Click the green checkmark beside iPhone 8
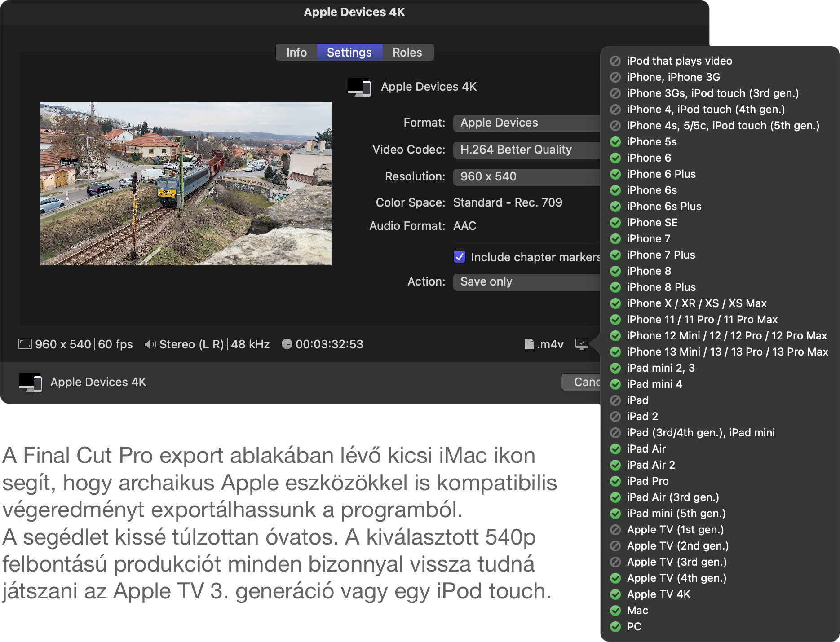840x642 pixels. click(615, 271)
